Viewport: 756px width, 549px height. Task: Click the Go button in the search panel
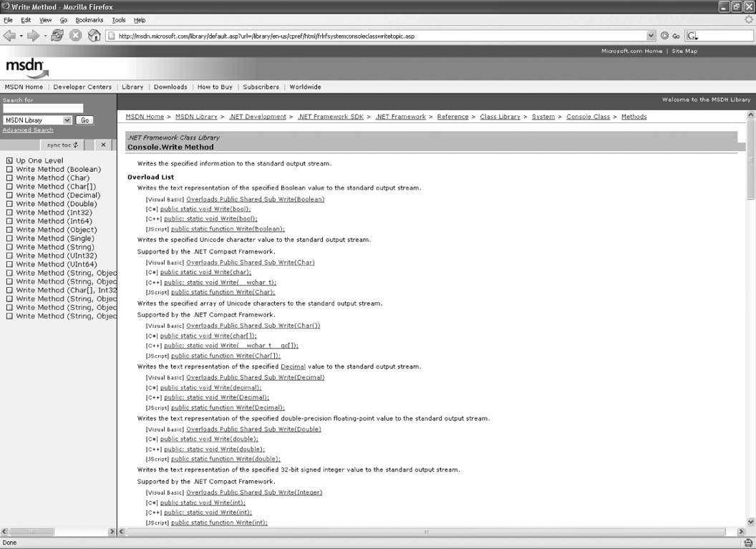point(85,120)
